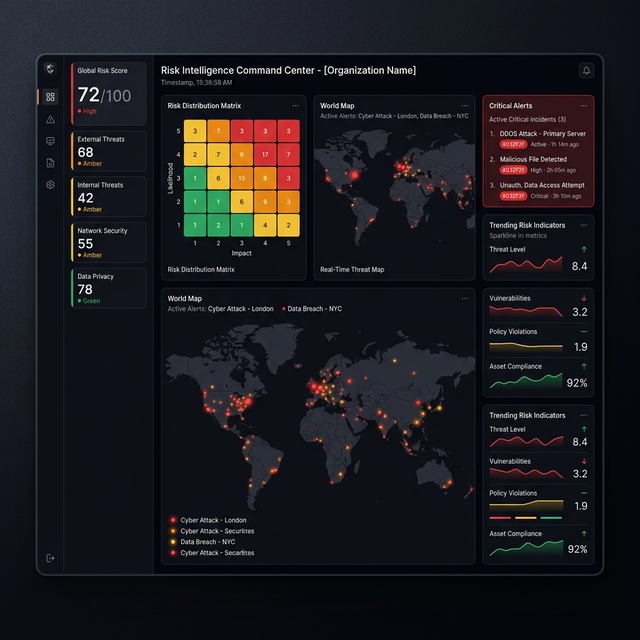Click the green up arrow under 'Sparkline in metrics'
Viewport: 640px width, 640px height.
pos(584,249)
